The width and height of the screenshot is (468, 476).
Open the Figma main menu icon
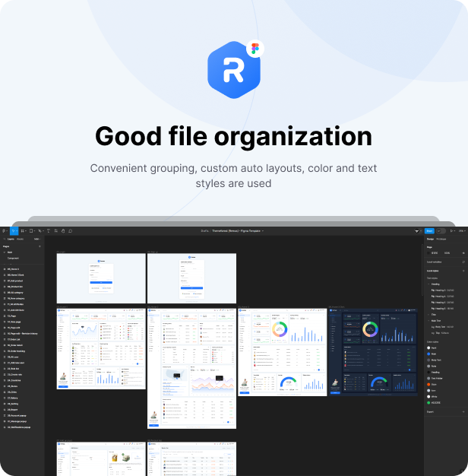point(4,230)
